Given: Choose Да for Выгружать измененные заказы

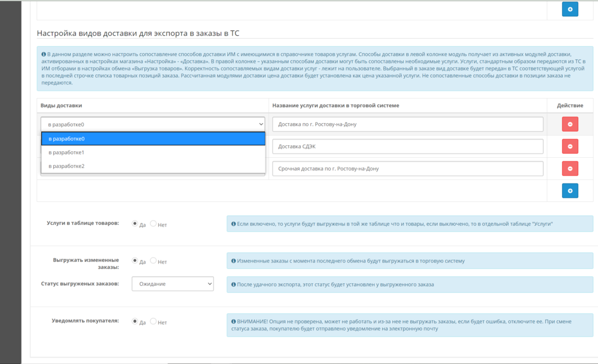Looking at the screenshot, I should [x=135, y=261].
